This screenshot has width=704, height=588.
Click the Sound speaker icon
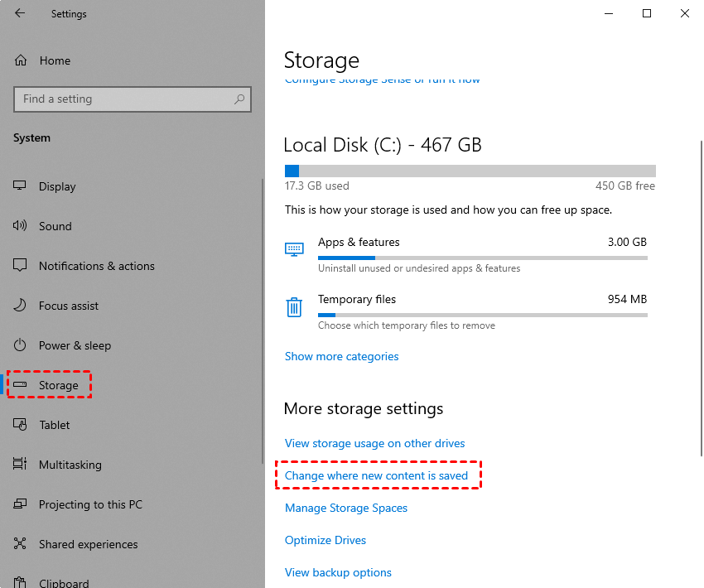tap(21, 226)
